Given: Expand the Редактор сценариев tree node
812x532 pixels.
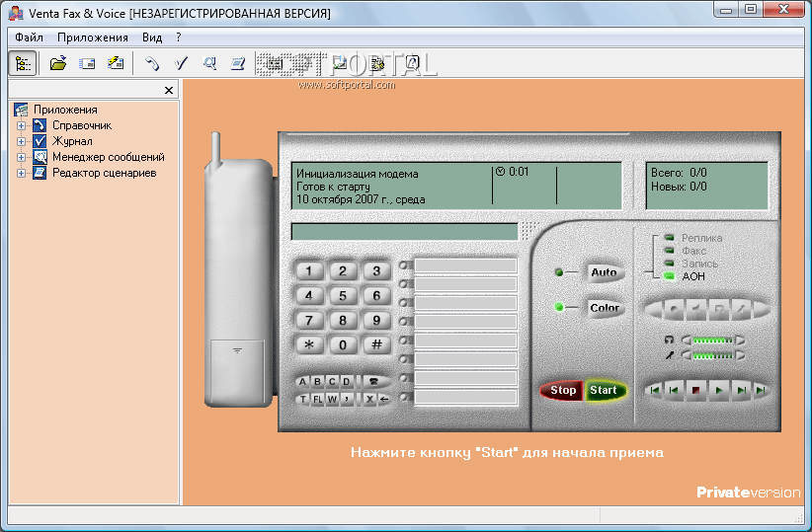Looking at the screenshot, I should [x=21, y=174].
